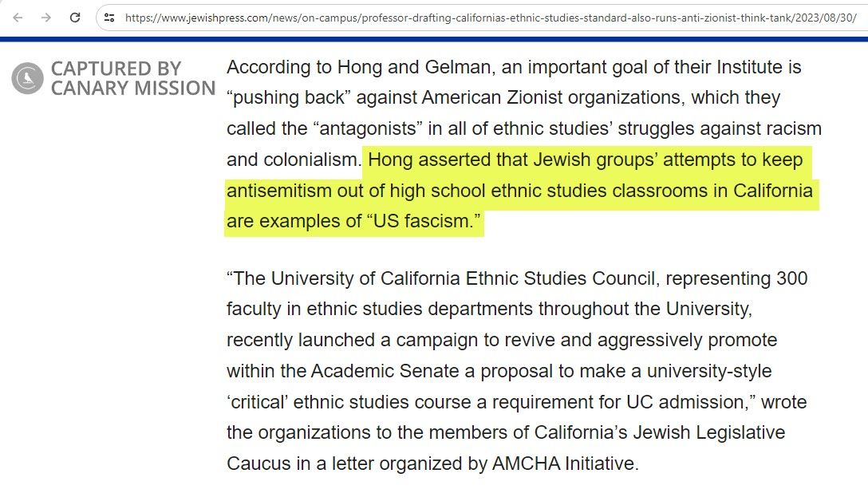Click the words 'and colonialism.'
868x501 pixels.
(293, 160)
